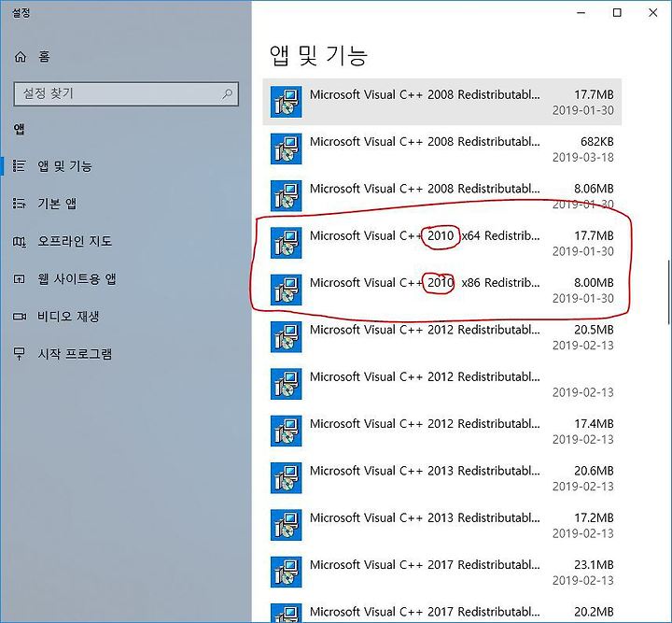
Task: Click installer icon of Visual C++ 2010 x64 entry
Action: [x=286, y=243]
